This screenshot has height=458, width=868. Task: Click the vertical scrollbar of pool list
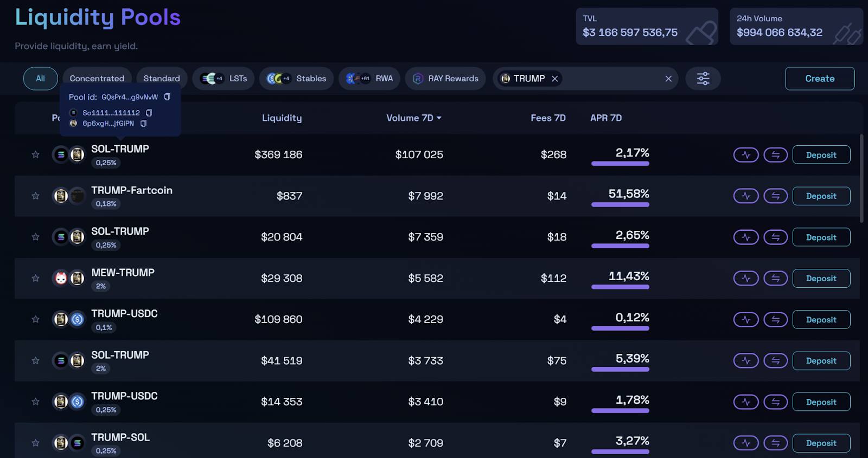click(861, 179)
